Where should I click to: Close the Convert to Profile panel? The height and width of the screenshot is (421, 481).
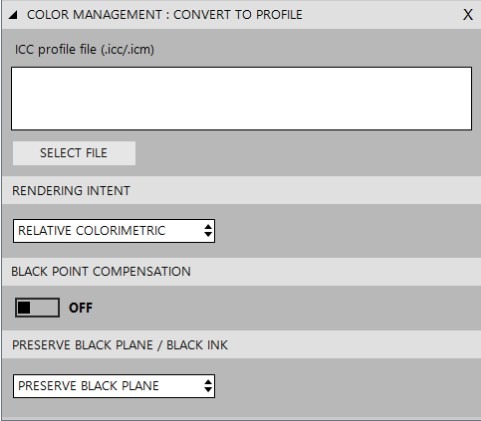pyautogui.click(x=468, y=15)
